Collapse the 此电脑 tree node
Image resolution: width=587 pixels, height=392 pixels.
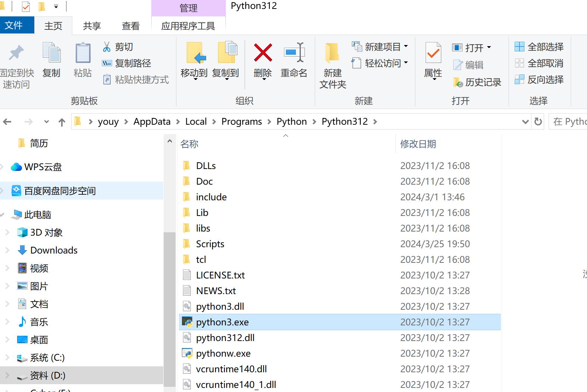[x=2, y=214]
